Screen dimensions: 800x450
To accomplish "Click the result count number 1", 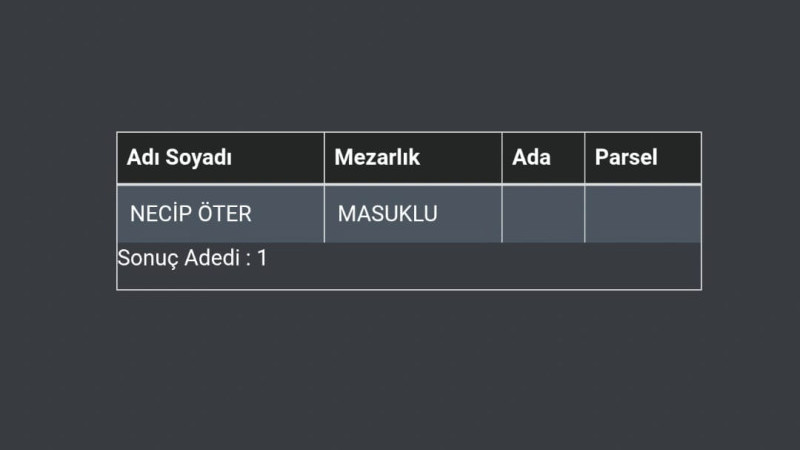I will coord(262,258).
